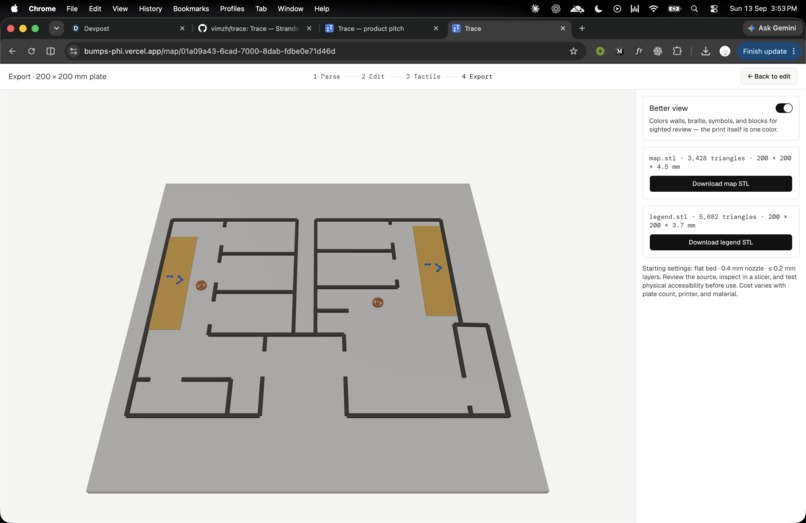This screenshot has width=806, height=523.
Task: Go back in browser history
Action: pyautogui.click(x=12, y=51)
